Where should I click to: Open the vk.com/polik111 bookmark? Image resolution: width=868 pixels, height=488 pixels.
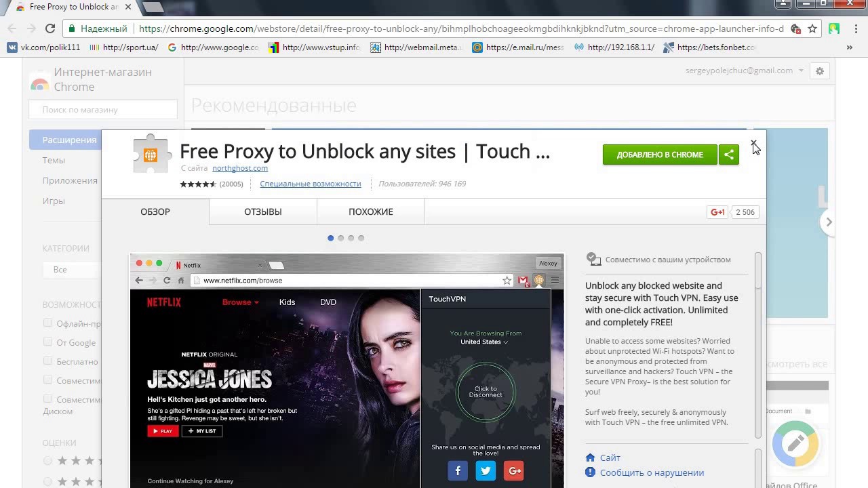click(x=43, y=47)
